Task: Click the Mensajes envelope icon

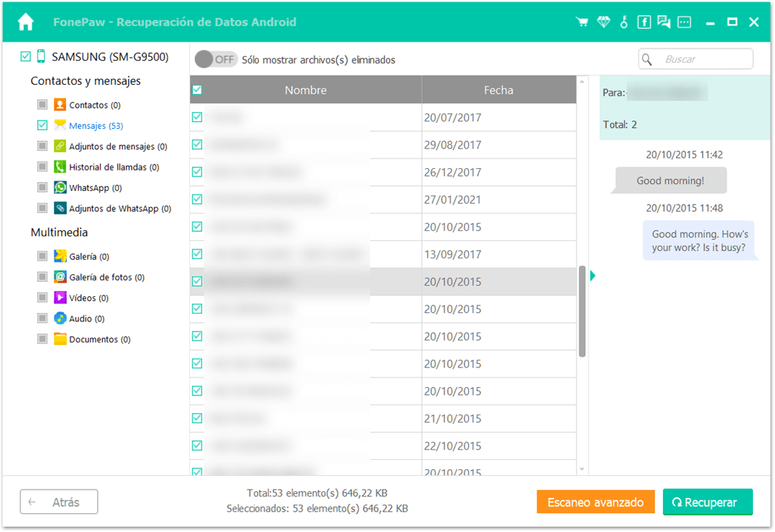Action: tap(60, 125)
